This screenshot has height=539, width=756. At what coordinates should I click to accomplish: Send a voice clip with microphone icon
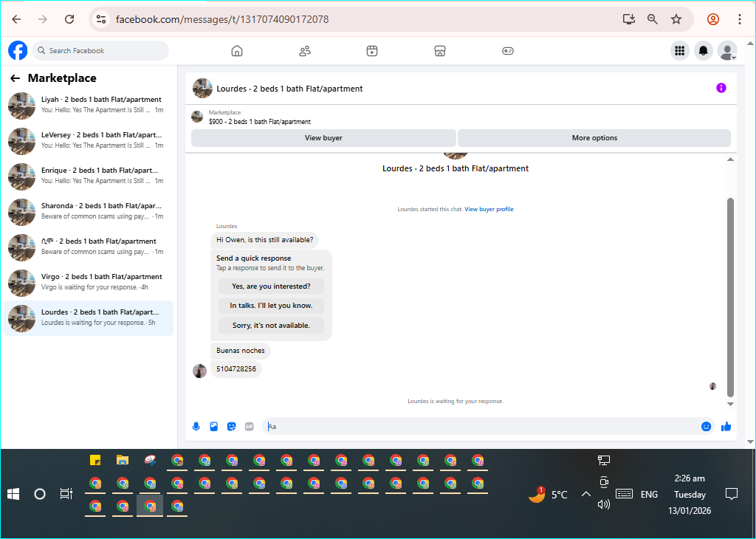[196, 427]
